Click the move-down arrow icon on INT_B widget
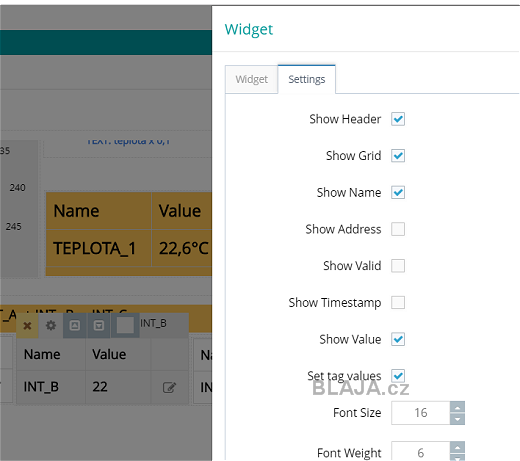520x461 pixels. [x=99, y=325]
